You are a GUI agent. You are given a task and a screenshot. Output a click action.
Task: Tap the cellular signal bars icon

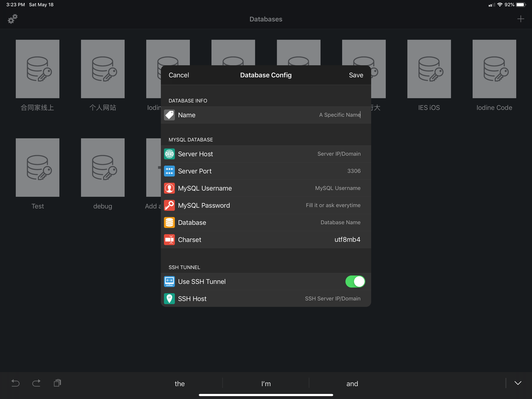click(492, 4)
